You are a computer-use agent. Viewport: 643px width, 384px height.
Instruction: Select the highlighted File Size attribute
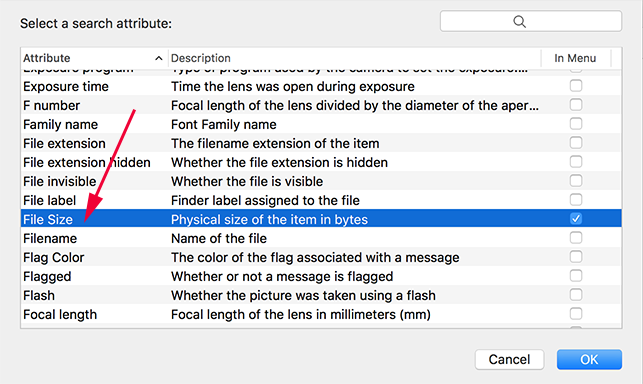48,219
